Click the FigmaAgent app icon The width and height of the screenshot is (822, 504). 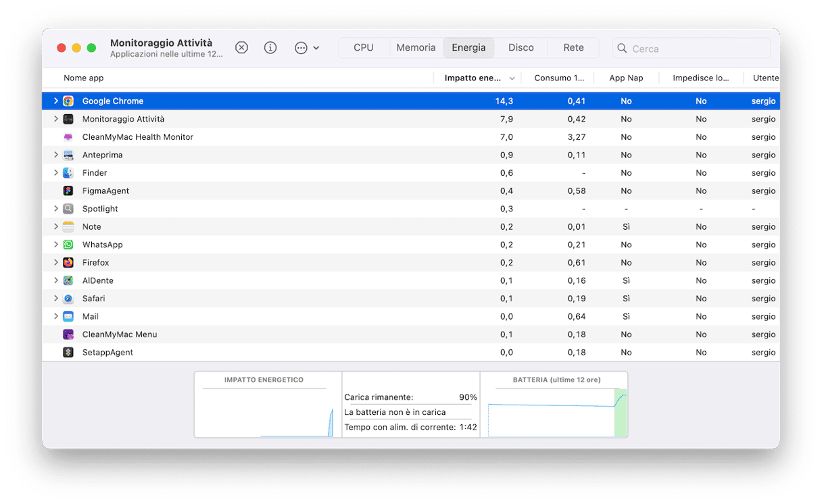pos(68,191)
